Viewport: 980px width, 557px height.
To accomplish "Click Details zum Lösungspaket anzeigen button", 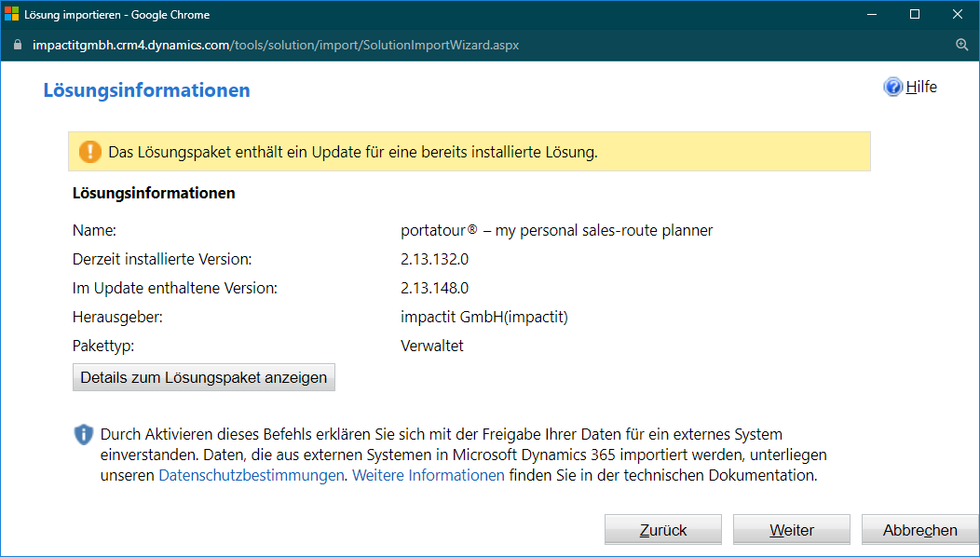I will [204, 377].
